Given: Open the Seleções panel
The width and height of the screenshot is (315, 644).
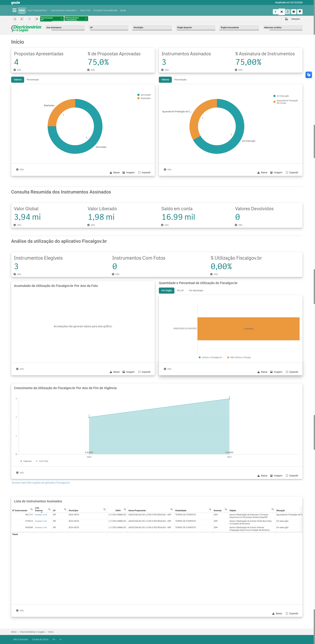Looking at the screenshot, I should coord(293,19).
